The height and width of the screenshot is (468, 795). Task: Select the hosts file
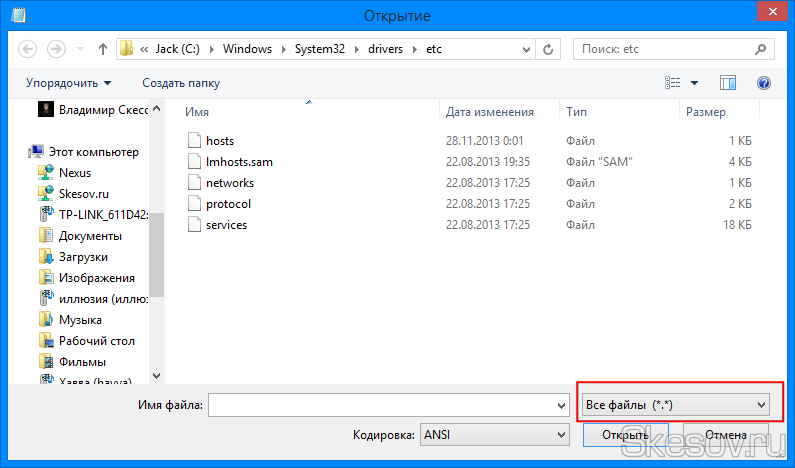click(219, 141)
